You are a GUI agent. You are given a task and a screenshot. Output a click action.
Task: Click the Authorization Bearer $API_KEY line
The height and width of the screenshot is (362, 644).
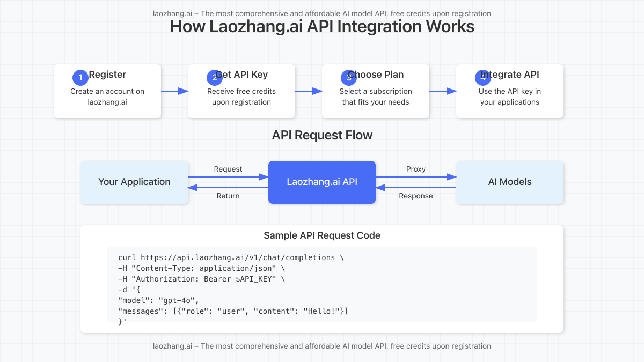point(202,279)
